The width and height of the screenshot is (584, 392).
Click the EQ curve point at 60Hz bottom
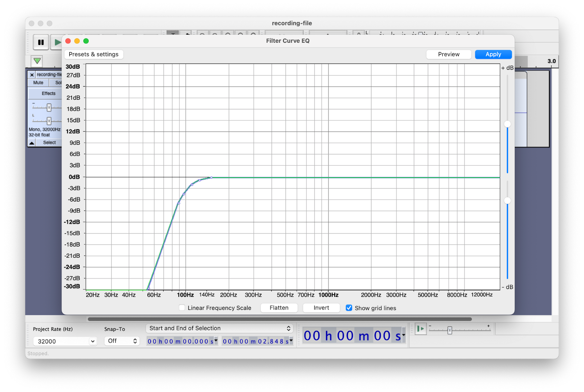(x=149, y=288)
